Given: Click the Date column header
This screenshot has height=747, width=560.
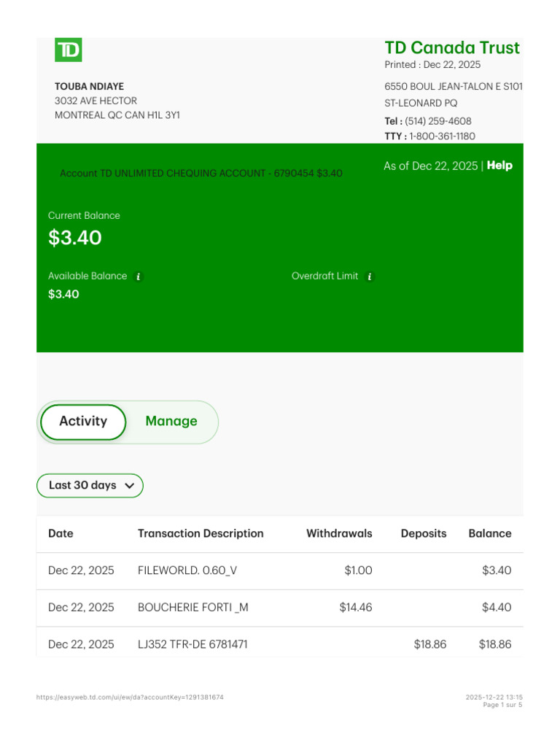Looking at the screenshot, I should click(x=61, y=534).
